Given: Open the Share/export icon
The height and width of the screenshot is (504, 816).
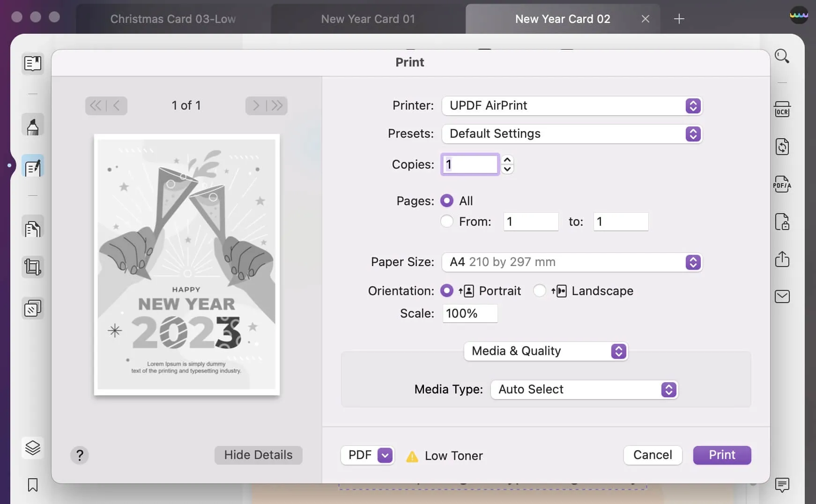Looking at the screenshot, I should (x=782, y=259).
